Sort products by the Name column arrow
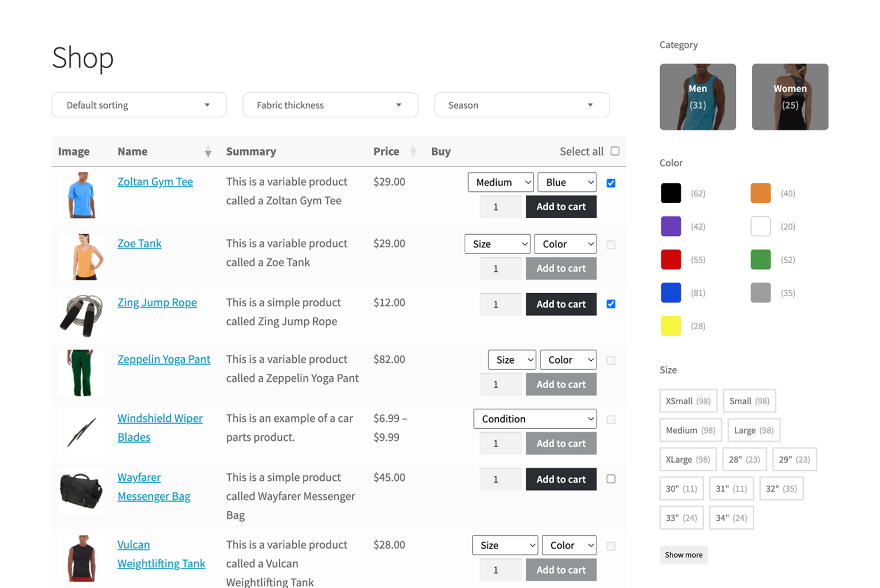This screenshot has width=880, height=588. pyautogui.click(x=207, y=151)
